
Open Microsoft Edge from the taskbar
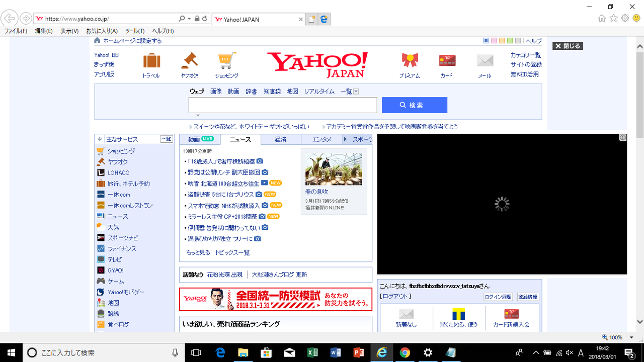220,352
